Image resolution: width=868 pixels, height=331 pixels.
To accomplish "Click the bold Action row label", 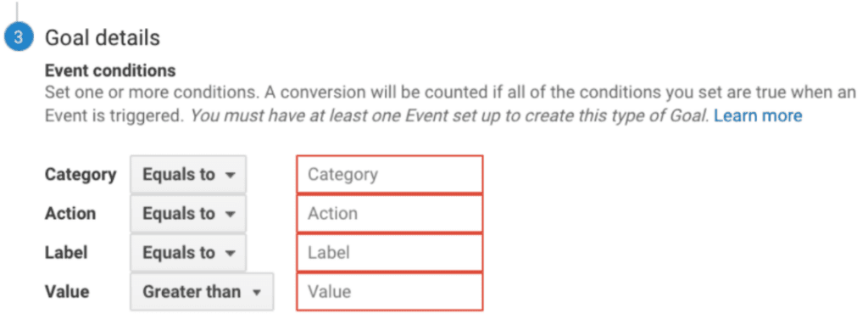I will coord(70,214).
